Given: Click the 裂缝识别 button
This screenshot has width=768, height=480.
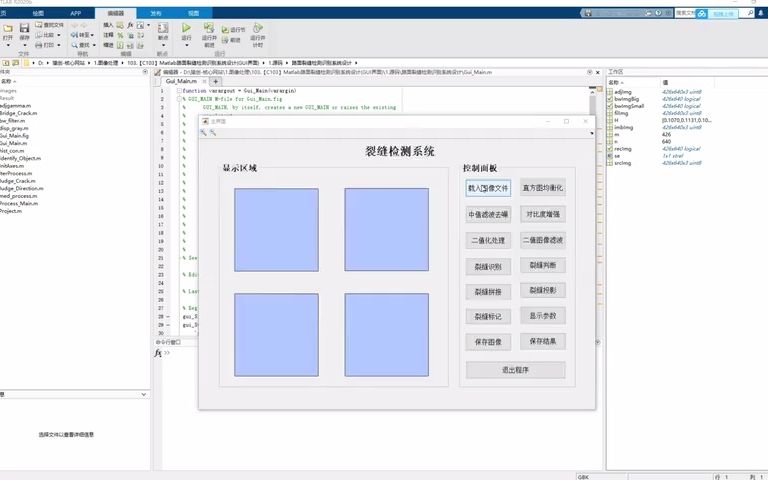Looking at the screenshot, I should pos(488,266).
